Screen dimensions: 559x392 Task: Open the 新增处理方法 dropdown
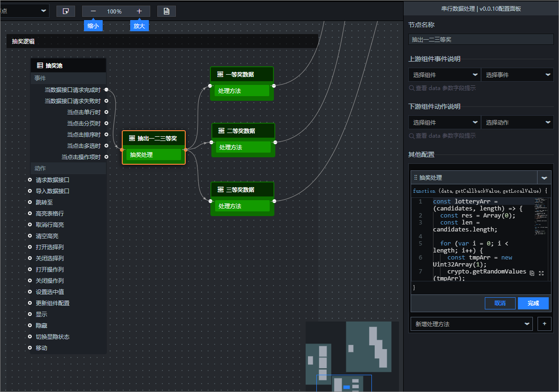pos(472,324)
